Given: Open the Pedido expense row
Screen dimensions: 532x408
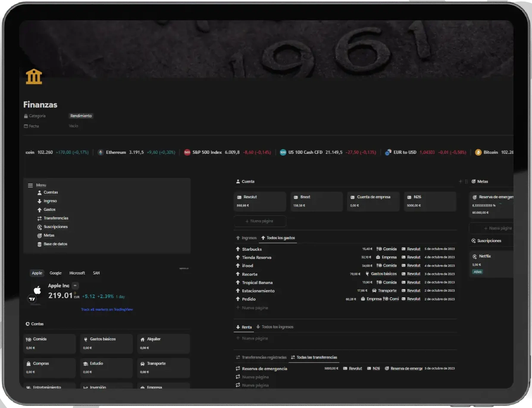Looking at the screenshot, I should [345, 299].
